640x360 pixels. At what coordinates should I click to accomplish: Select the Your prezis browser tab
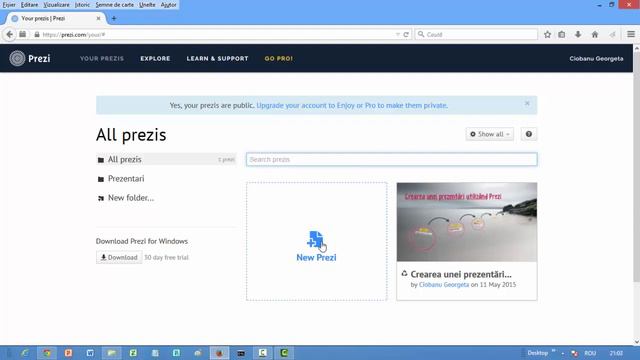coord(56,18)
